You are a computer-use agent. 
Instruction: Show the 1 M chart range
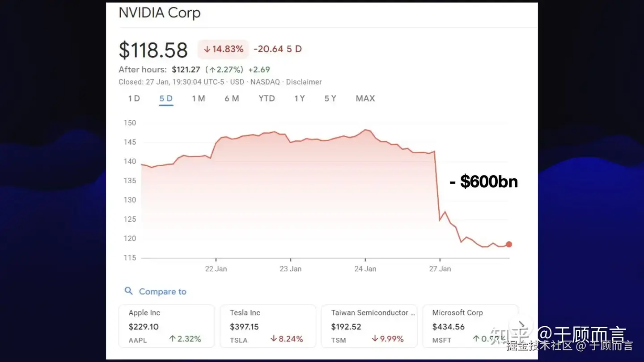pos(198,98)
